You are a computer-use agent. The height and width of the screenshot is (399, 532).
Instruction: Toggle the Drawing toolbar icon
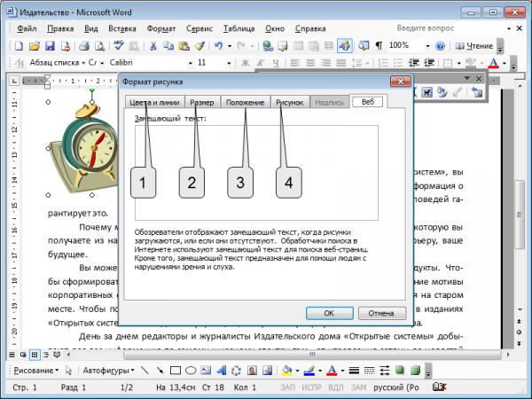(344, 46)
